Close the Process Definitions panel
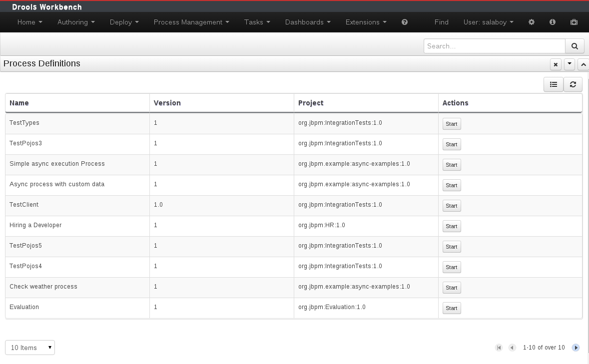589x364 pixels. click(556, 64)
